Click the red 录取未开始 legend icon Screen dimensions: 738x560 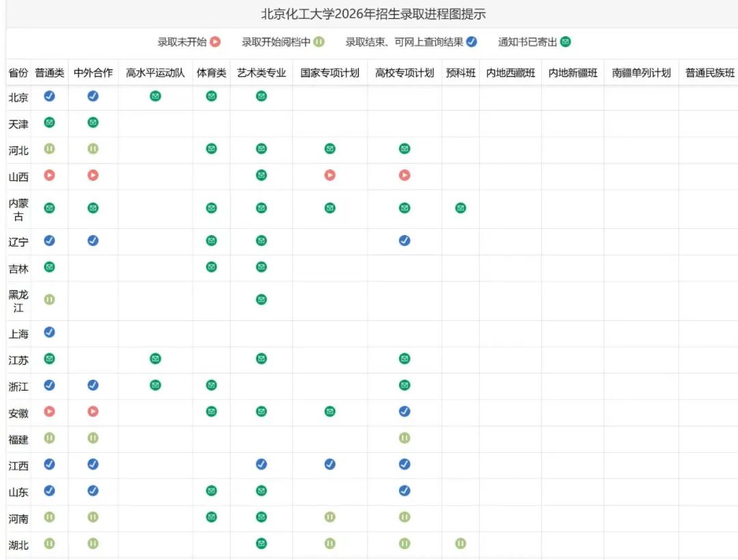pyautogui.click(x=215, y=42)
